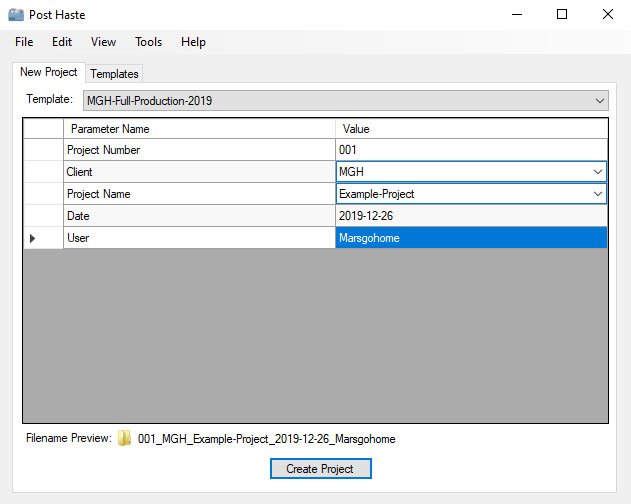Close the Post Haste window

point(608,14)
